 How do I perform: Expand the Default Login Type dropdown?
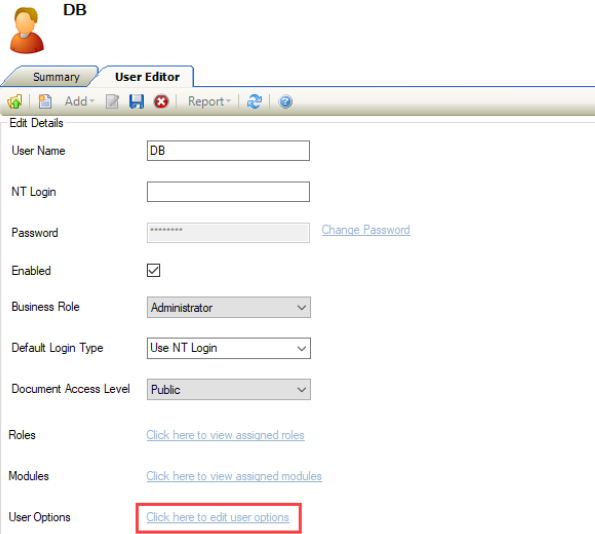[x=228, y=348]
